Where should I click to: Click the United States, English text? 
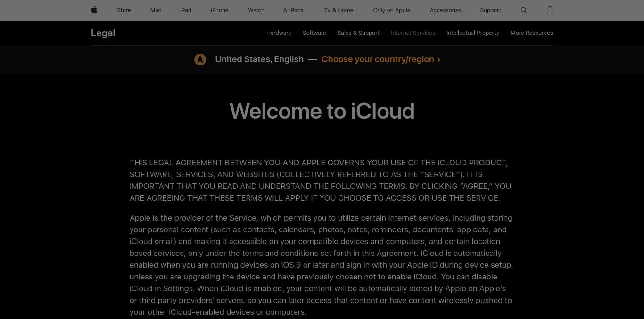[x=259, y=59]
